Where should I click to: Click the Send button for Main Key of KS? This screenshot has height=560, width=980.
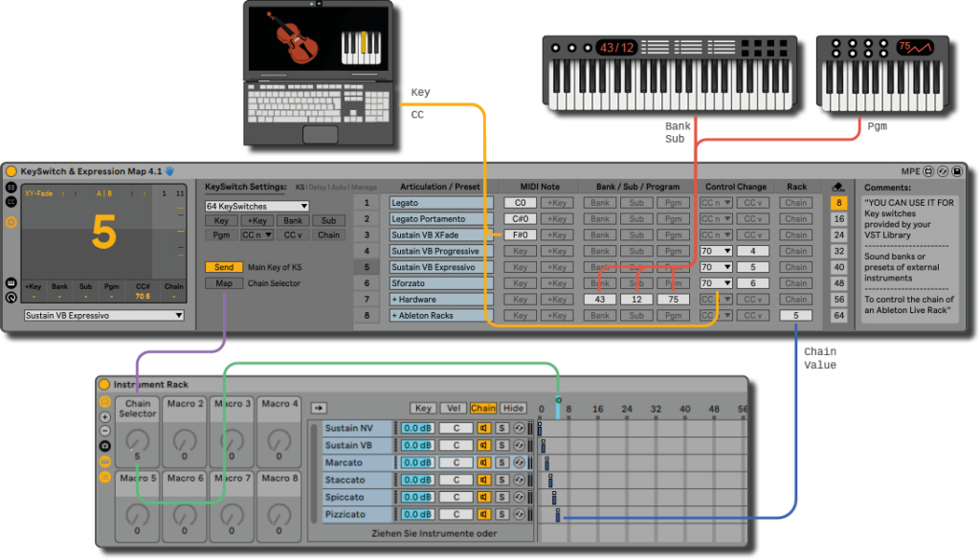[x=224, y=267]
